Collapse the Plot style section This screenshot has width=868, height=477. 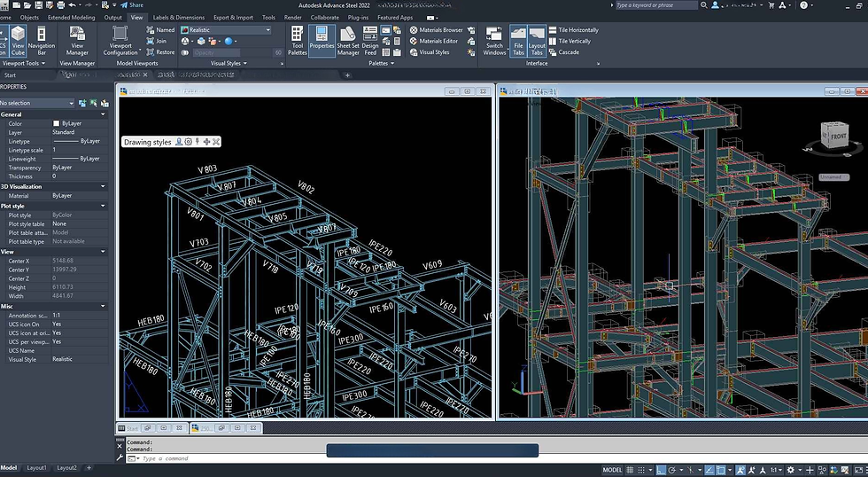tap(103, 206)
